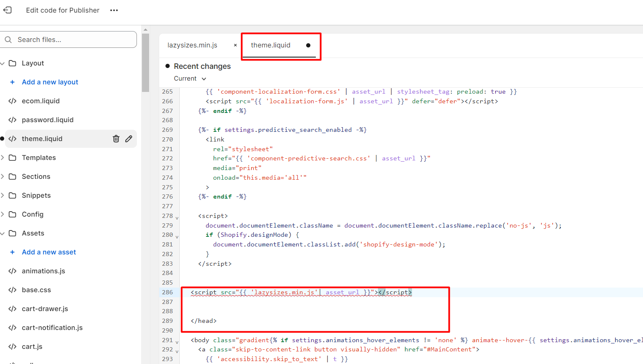Click code icon next to base.css
The height and width of the screenshot is (364, 643).
(x=13, y=290)
